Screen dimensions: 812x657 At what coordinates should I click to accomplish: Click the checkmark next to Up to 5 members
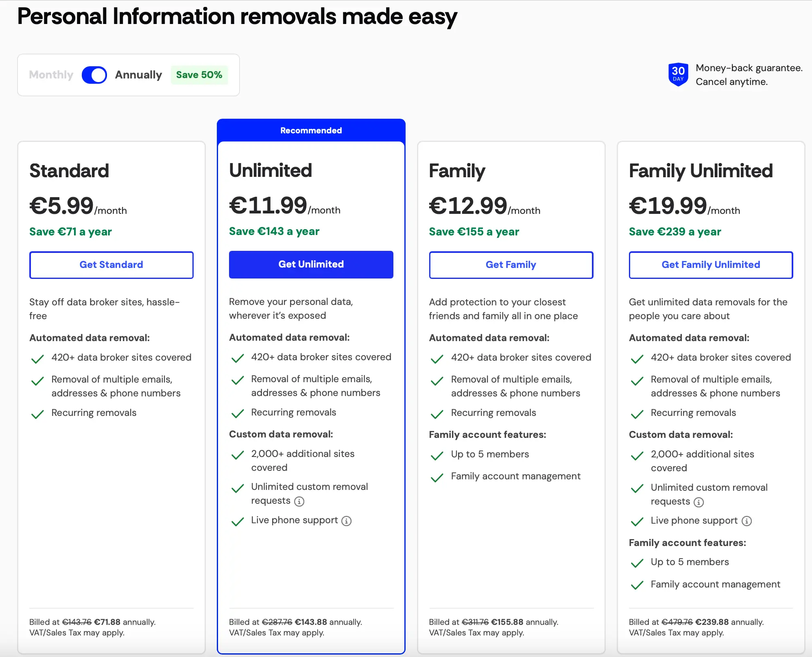point(437,455)
